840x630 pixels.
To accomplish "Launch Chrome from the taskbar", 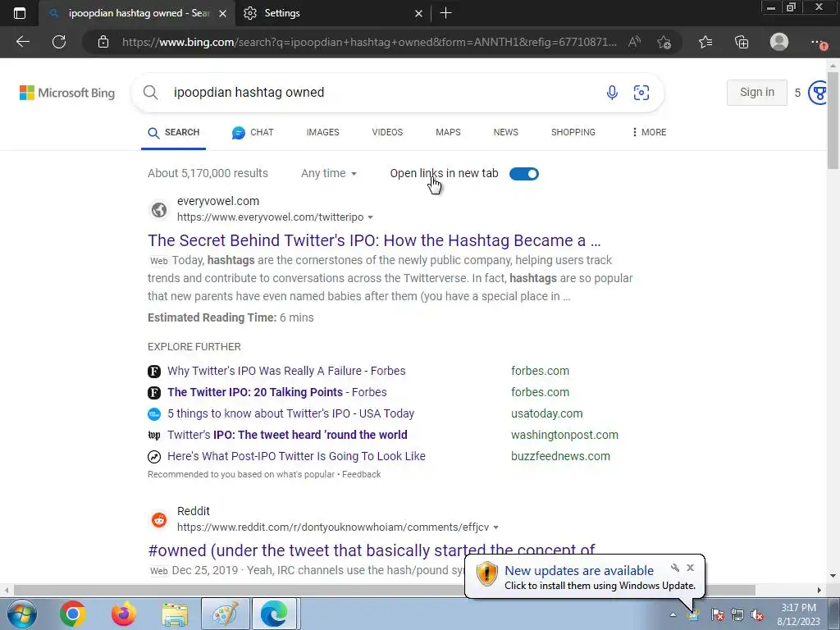I will point(73,614).
